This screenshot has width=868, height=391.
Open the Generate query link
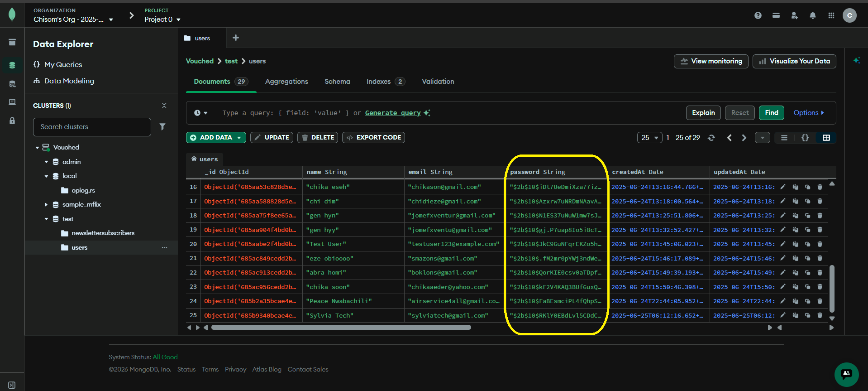pos(393,113)
